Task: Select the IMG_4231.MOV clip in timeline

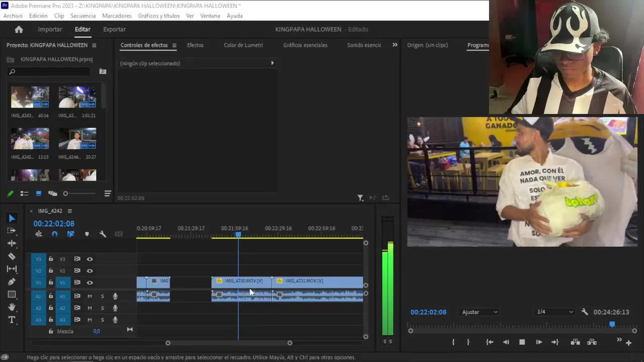Action: point(317,281)
